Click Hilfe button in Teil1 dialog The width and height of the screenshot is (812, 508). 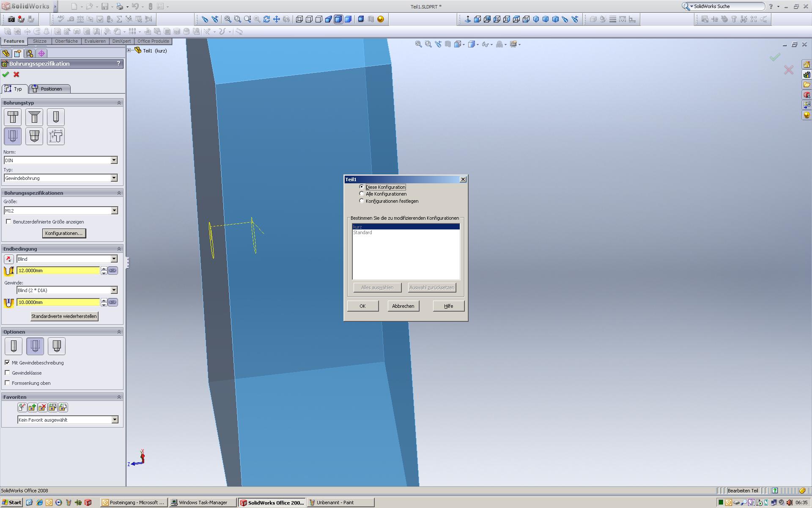click(x=449, y=306)
